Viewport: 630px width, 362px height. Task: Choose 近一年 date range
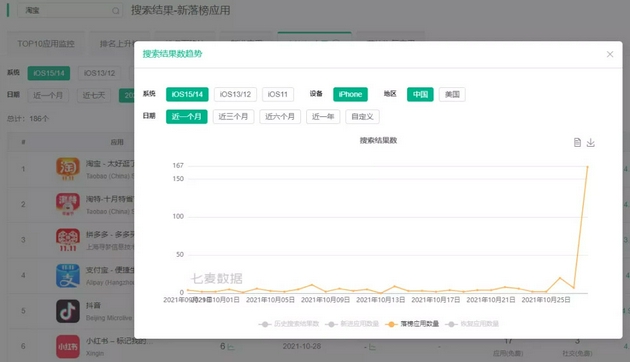pyautogui.click(x=323, y=117)
